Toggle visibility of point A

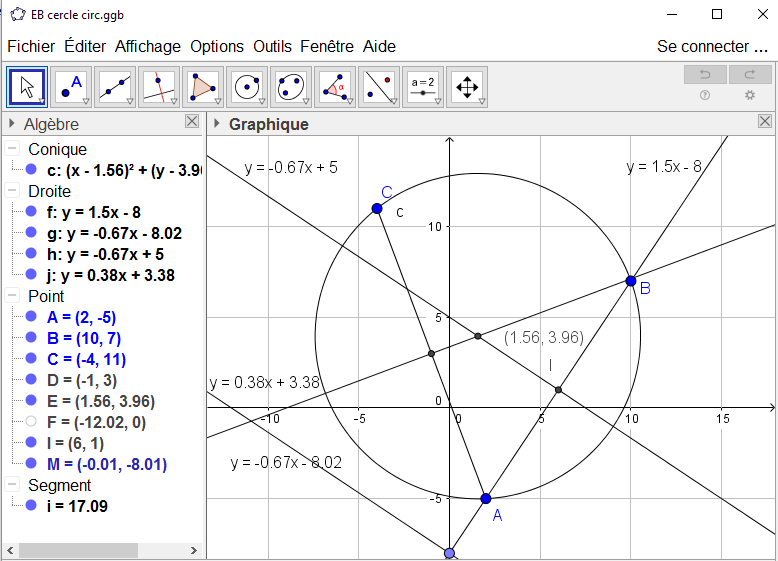pos(31,316)
